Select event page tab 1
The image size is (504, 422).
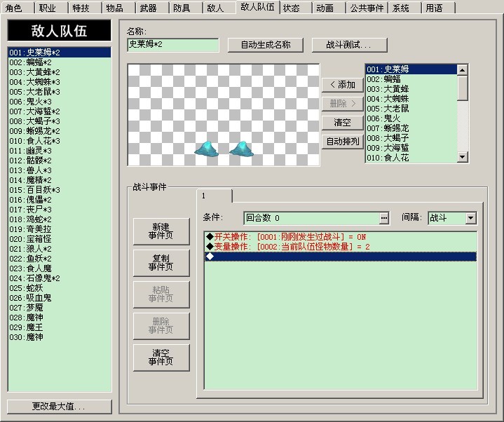point(214,196)
